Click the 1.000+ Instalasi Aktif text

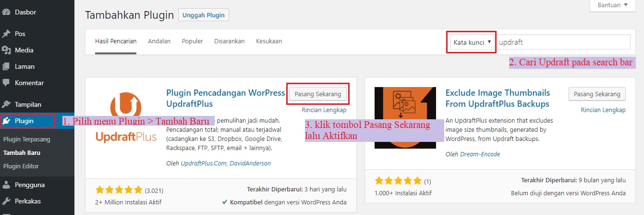pos(402,193)
